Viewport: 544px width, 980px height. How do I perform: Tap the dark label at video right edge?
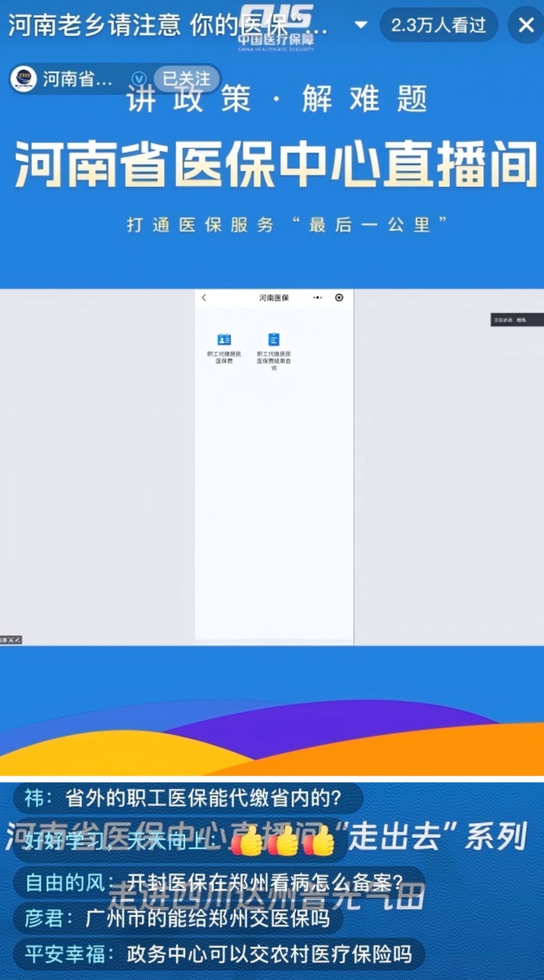[x=517, y=320]
